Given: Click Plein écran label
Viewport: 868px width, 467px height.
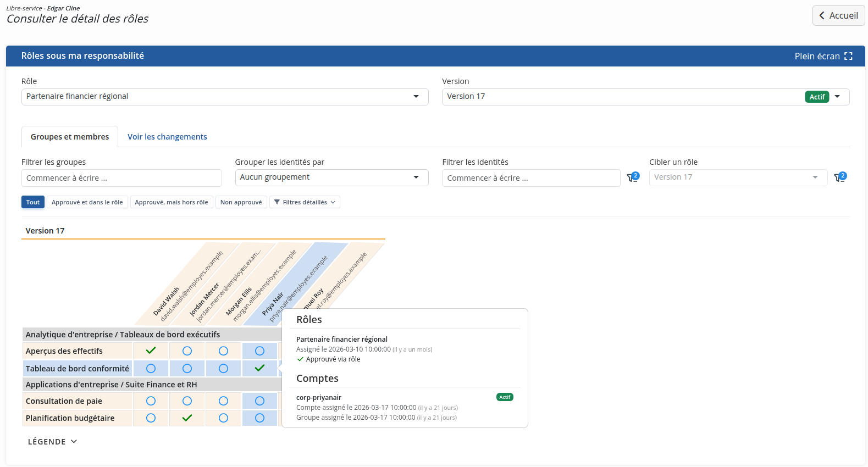Looking at the screenshot, I should tap(817, 56).
